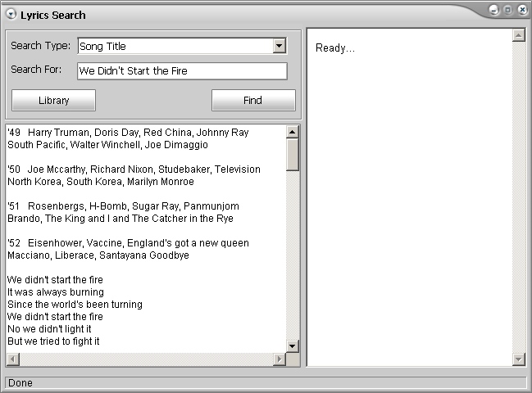
Task: Click the Ready panel scroll down arrow
Action: 519,359
